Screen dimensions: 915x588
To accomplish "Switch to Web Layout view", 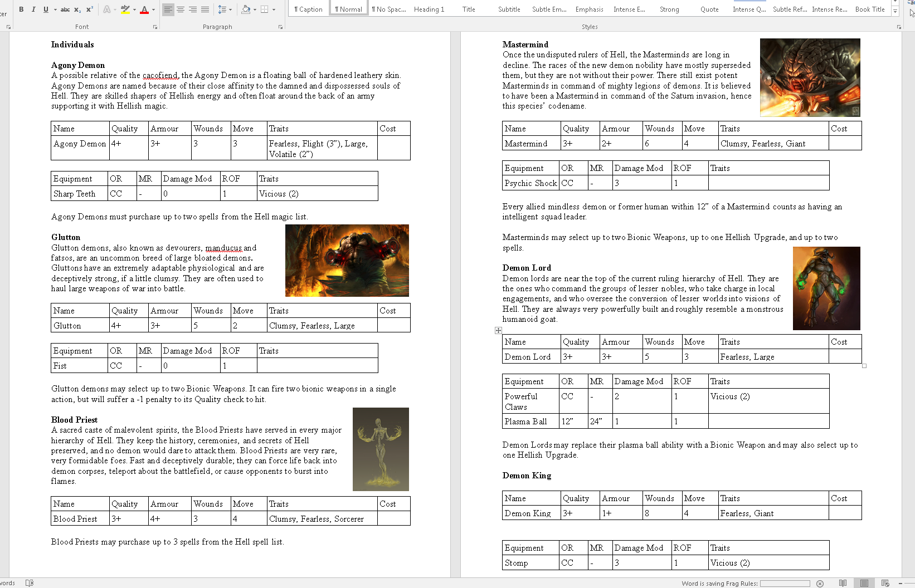I will pos(885,583).
